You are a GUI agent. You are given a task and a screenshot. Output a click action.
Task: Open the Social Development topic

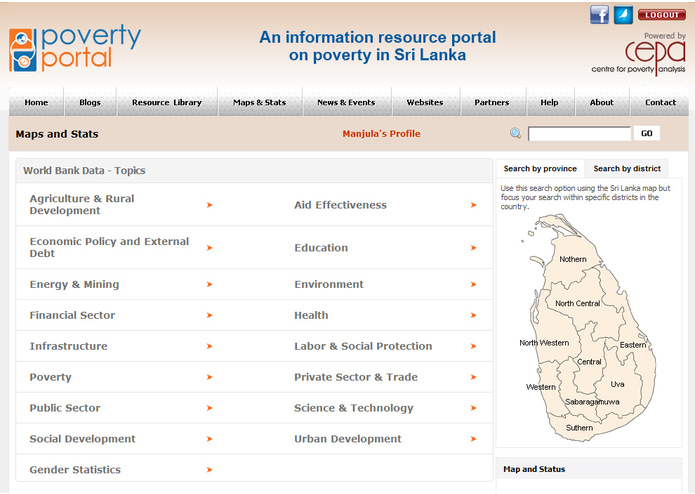[x=82, y=439]
